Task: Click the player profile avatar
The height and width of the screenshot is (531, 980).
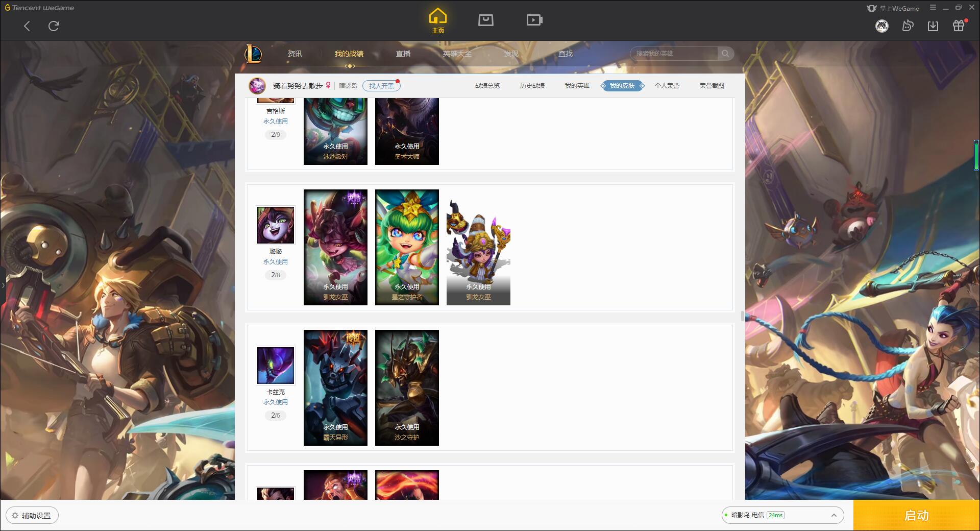Action: pyautogui.click(x=257, y=86)
